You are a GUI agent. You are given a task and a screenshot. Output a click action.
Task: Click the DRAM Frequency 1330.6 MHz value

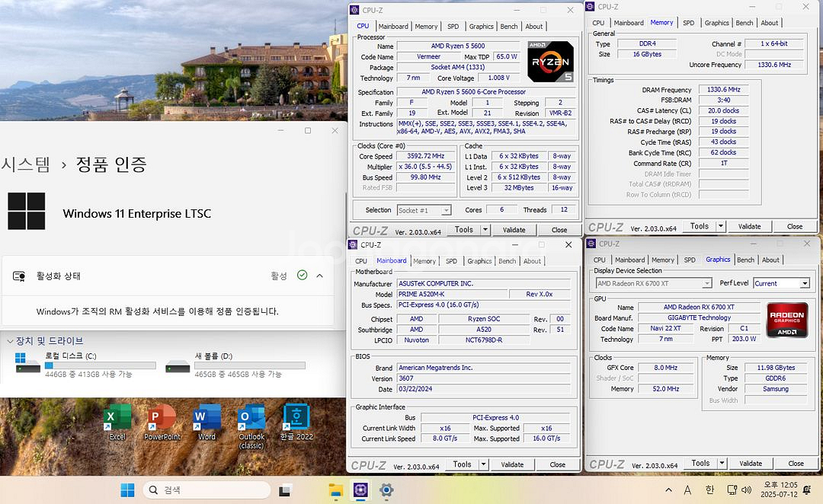tap(723, 90)
